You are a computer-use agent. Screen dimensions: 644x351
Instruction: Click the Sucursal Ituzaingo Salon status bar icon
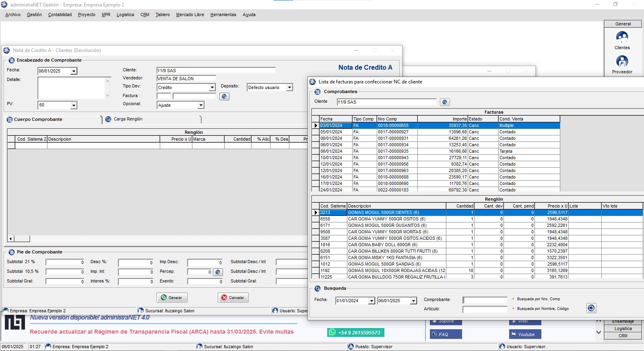[x=200, y=347]
